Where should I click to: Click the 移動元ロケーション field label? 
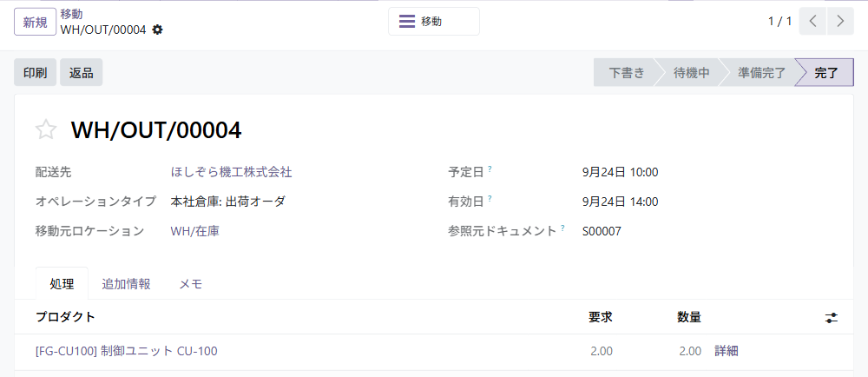pos(89,231)
